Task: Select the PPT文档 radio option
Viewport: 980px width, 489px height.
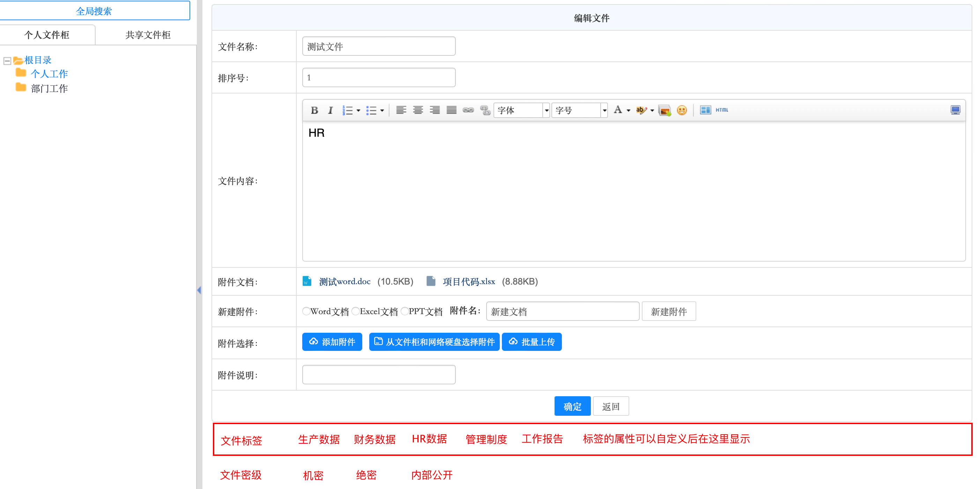Action: (x=405, y=311)
